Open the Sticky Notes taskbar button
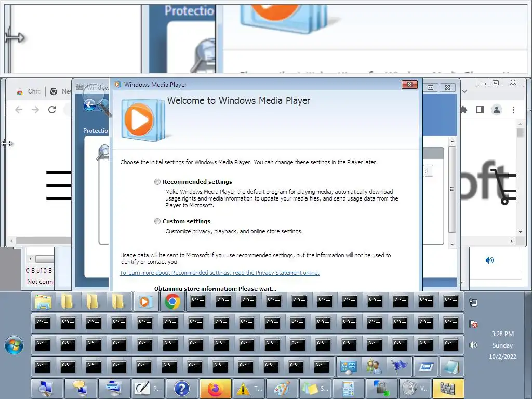532x399 pixels. (315, 389)
